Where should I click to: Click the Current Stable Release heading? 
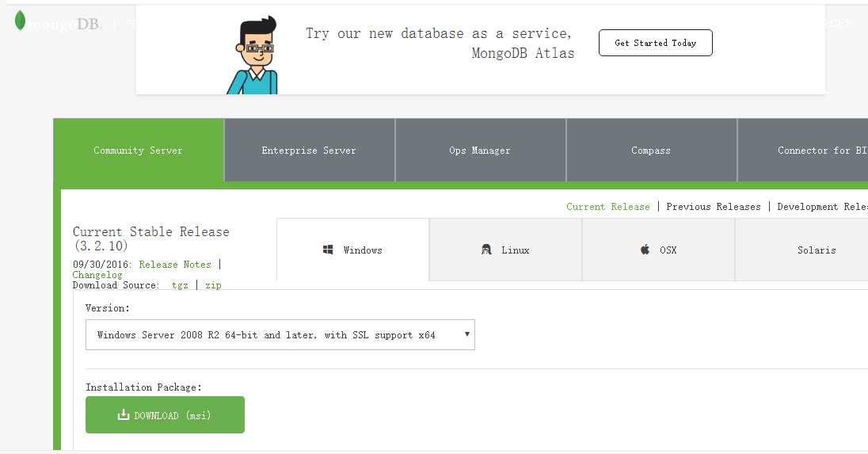tap(151, 238)
